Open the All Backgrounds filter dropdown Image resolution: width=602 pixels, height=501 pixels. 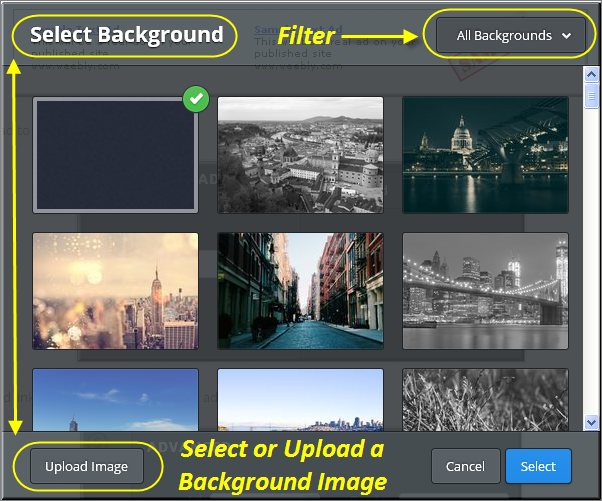pyautogui.click(x=511, y=36)
